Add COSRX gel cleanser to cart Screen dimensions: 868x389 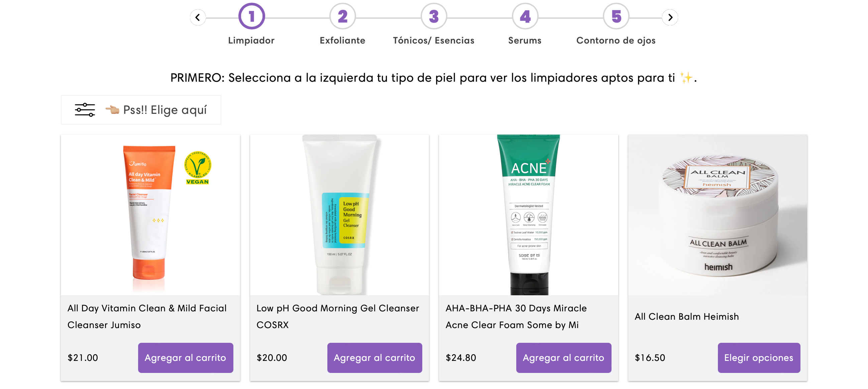[x=374, y=357]
